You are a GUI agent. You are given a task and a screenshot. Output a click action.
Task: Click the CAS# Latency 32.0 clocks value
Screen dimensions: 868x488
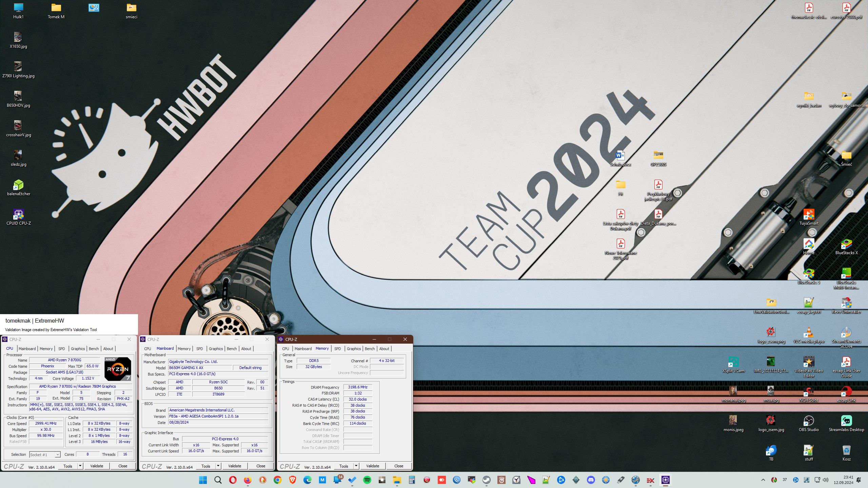(x=358, y=399)
